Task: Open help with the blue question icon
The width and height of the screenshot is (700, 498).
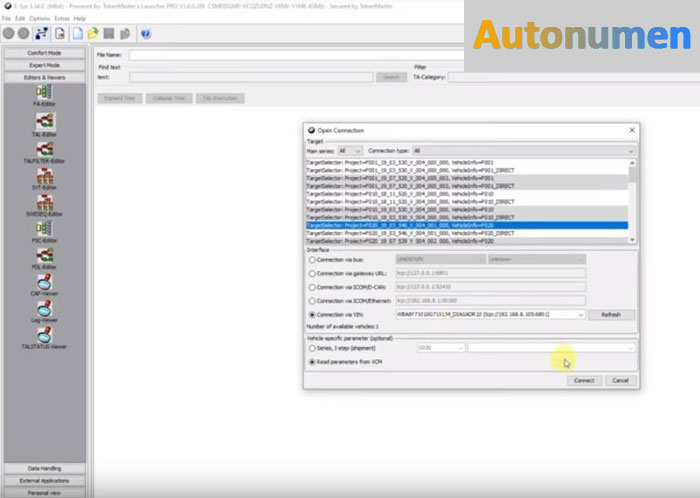Action: point(146,33)
